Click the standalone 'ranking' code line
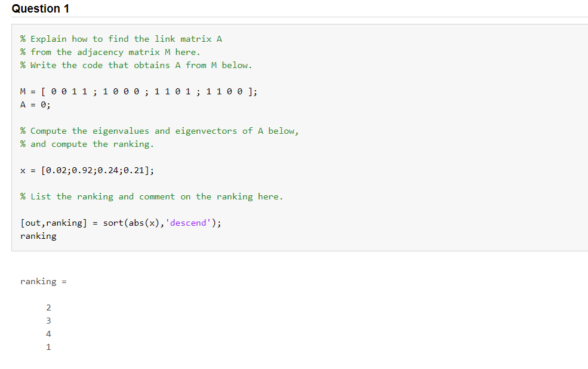 pyautogui.click(x=38, y=236)
